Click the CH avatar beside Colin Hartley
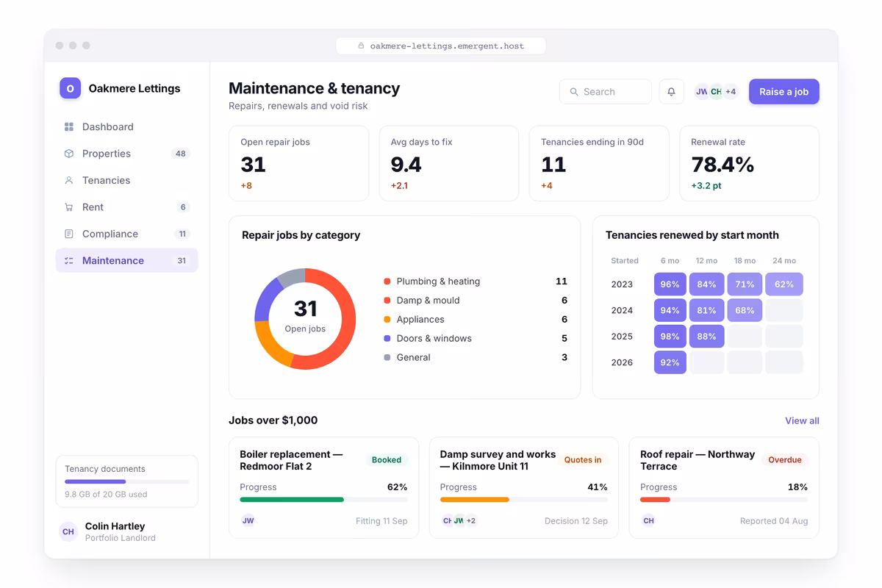The height and width of the screenshot is (588, 882). tap(68, 531)
